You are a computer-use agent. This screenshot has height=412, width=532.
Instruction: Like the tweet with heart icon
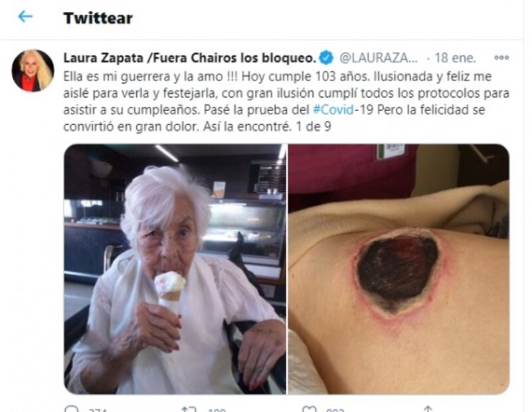310,409
